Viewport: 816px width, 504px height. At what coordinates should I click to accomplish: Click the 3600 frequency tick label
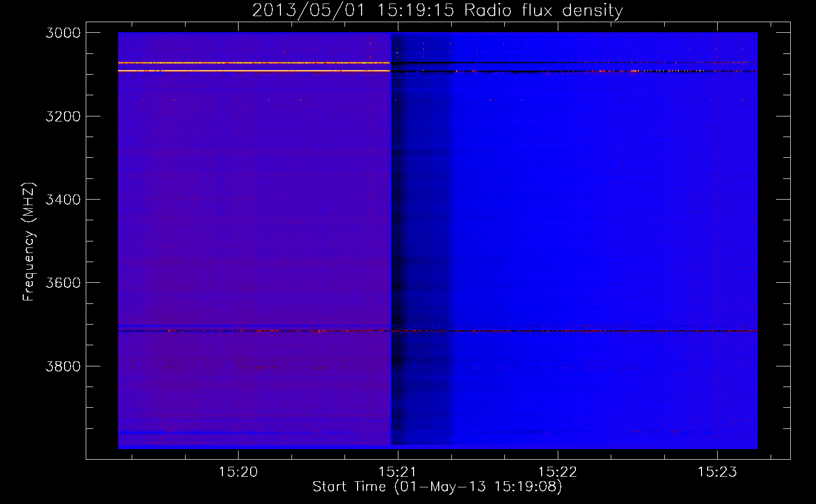tap(63, 283)
